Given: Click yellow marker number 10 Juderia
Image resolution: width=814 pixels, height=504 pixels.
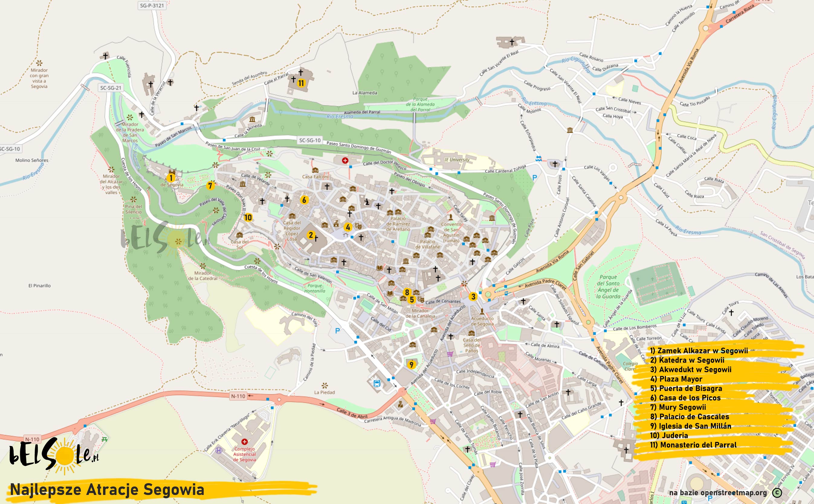Looking at the screenshot, I should (248, 218).
